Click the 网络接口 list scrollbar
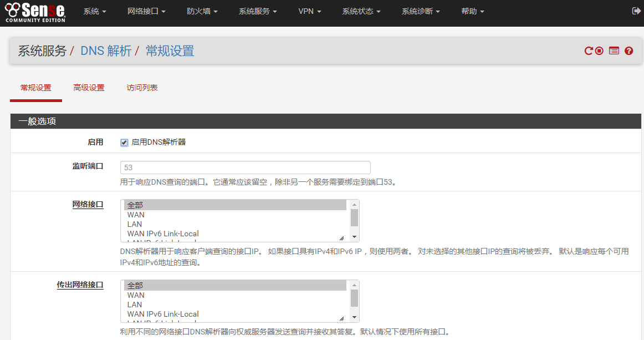Viewport: 644px width, 340px height. tap(354, 217)
